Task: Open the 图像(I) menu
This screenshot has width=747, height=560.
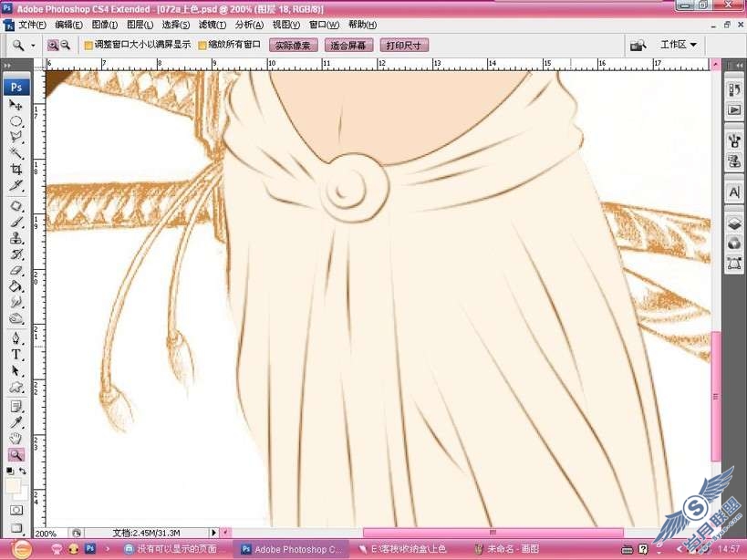Action: (x=104, y=25)
